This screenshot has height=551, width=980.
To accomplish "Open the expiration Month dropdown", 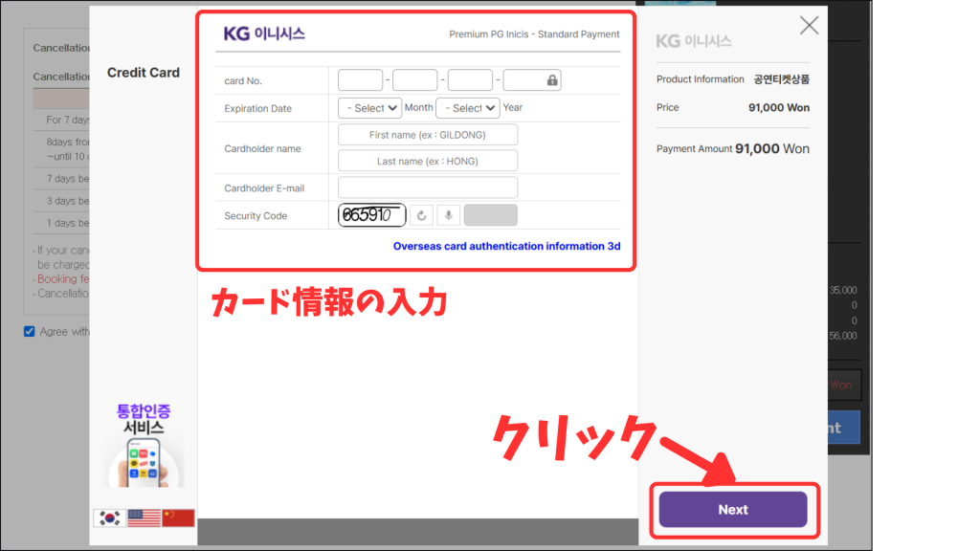I will pyautogui.click(x=368, y=108).
